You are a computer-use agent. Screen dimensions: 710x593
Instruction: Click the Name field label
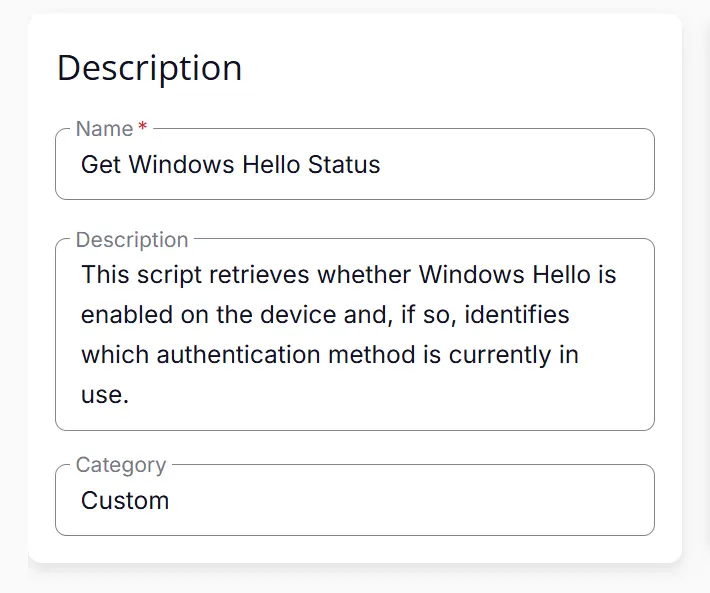[104, 129]
